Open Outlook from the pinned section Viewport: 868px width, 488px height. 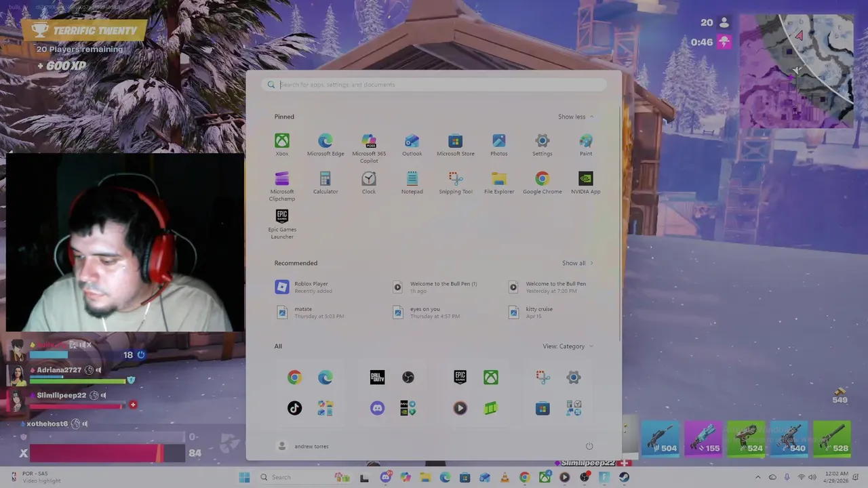[412, 145]
